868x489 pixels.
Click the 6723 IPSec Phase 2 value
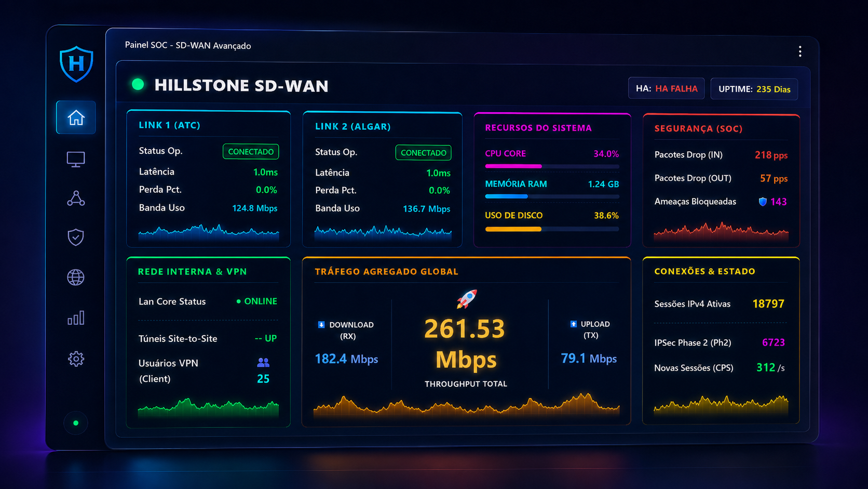[x=774, y=342]
